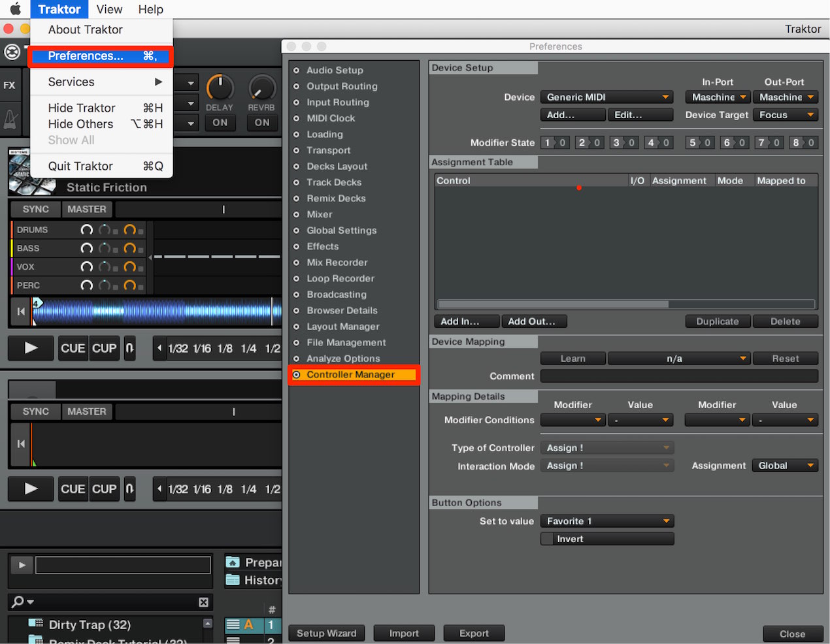The width and height of the screenshot is (830, 644).
Task: Open Set to value Favorite 1 dropdown
Action: [x=607, y=521]
